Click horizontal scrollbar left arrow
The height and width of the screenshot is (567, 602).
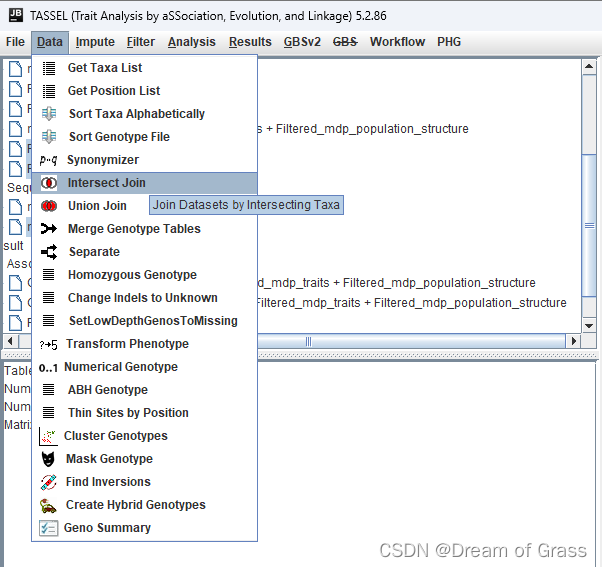click(x=10, y=341)
